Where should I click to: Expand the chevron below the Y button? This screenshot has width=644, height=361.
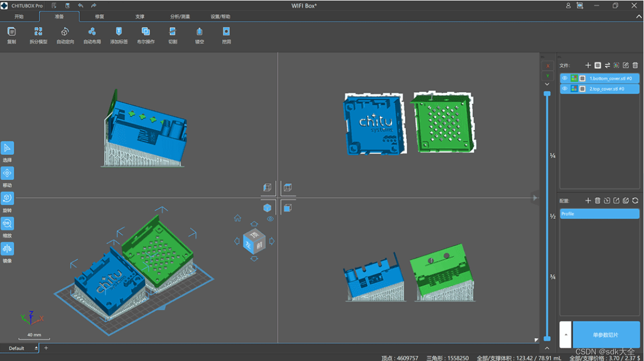[547, 84]
